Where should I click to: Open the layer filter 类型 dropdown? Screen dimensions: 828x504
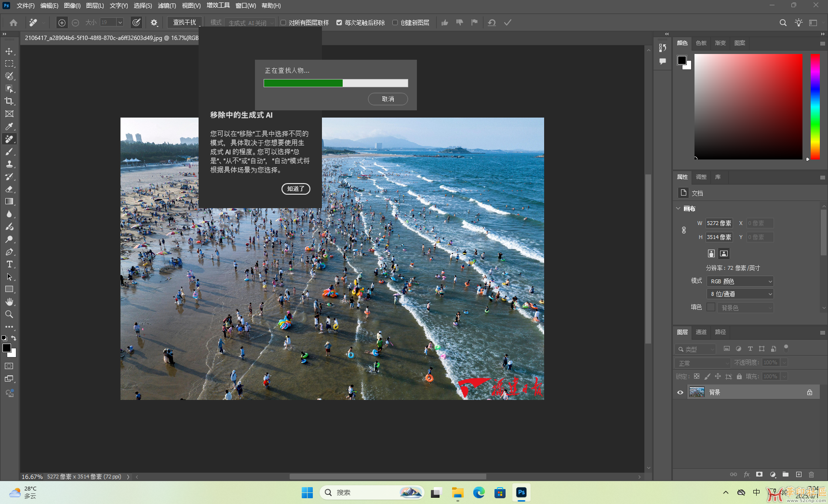(695, 349)
